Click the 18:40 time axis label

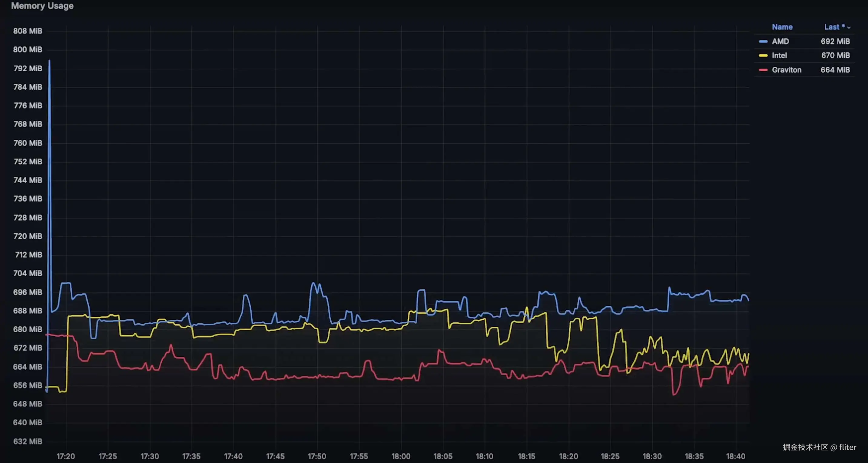[735, 456]
